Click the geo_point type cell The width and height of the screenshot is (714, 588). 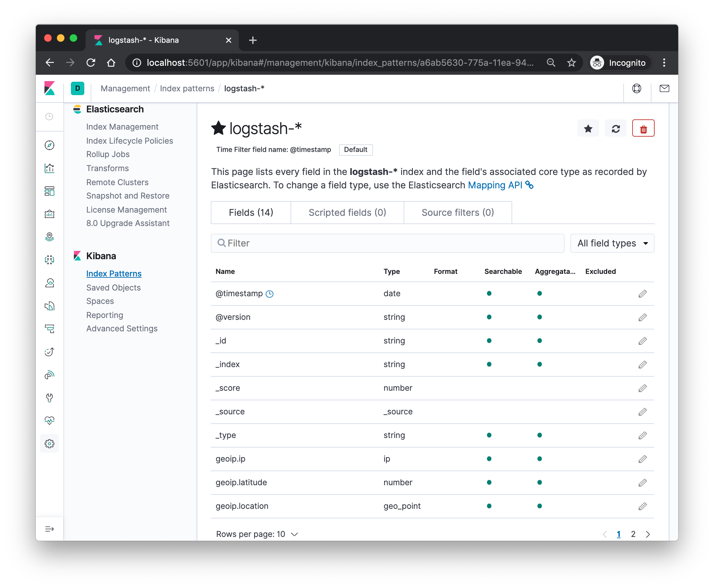click(402, 506)
